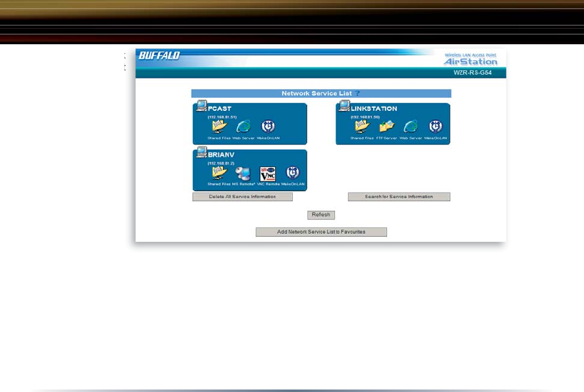Screen dimensions: 584x392
Task: Click Search for Service Information button
Action: click(399, 197)
